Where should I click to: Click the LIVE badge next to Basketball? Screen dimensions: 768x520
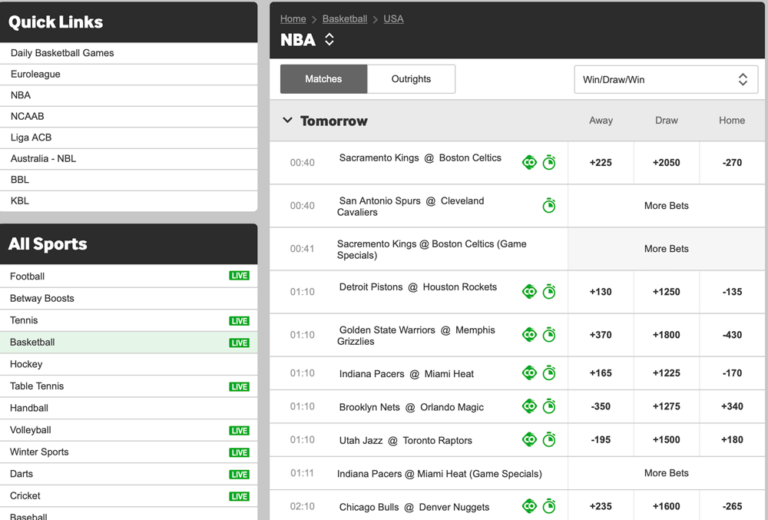click(239, 343)
